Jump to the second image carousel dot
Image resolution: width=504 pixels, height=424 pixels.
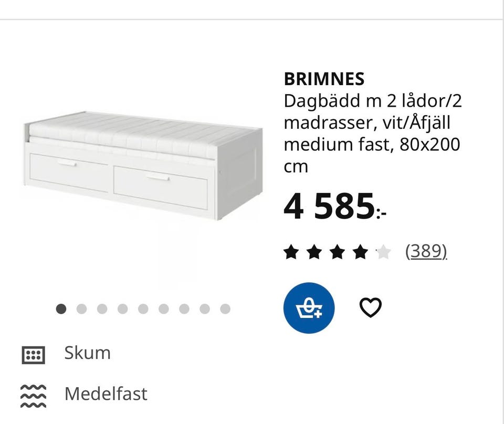click(x=82, y=309)
